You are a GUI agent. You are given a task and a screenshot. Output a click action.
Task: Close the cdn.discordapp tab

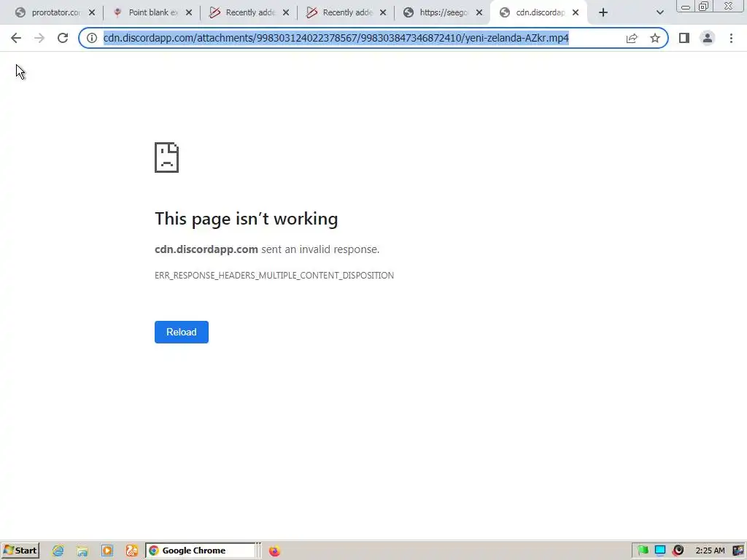click(x=576, y=13)
